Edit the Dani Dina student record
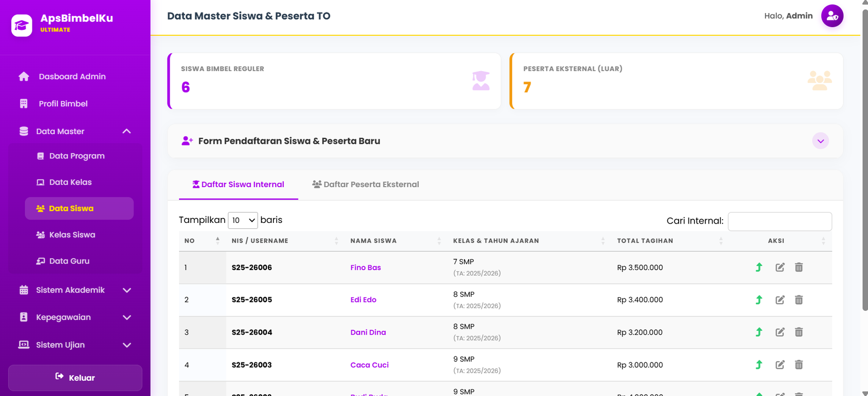Image resolution: width=868 pixels, height=396 pixels. [780, 332]
